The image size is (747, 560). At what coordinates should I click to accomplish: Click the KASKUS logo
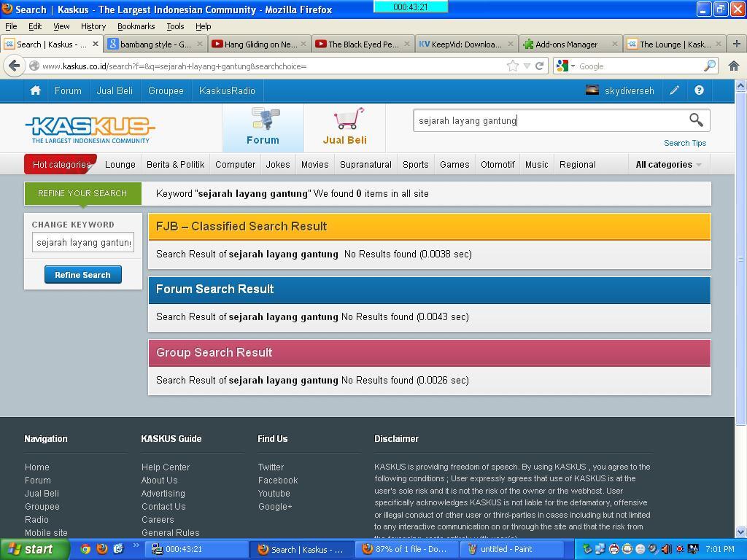[90, 130]
